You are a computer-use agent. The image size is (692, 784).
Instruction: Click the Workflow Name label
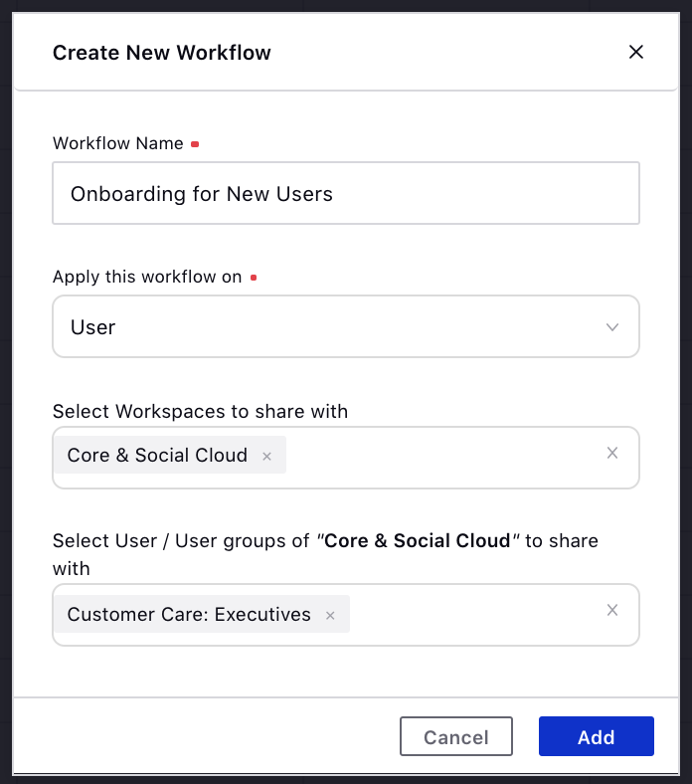coord(118,143)
